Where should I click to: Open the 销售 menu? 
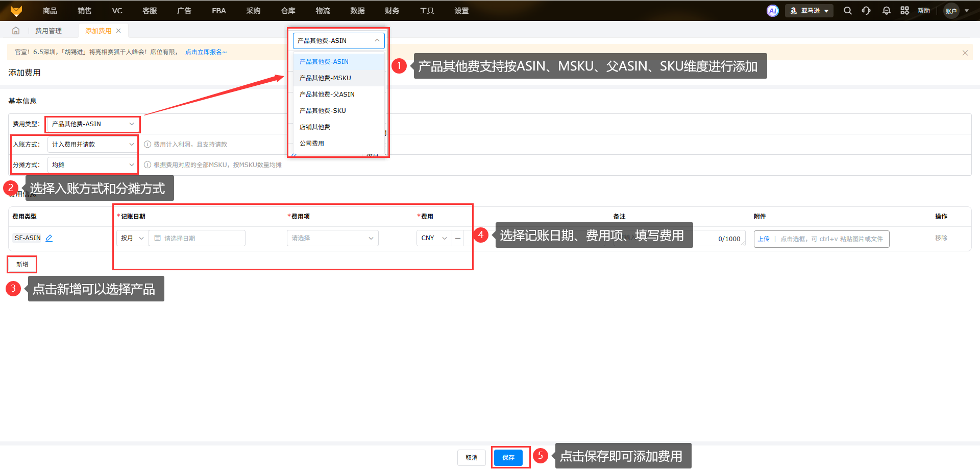point(85,11)
